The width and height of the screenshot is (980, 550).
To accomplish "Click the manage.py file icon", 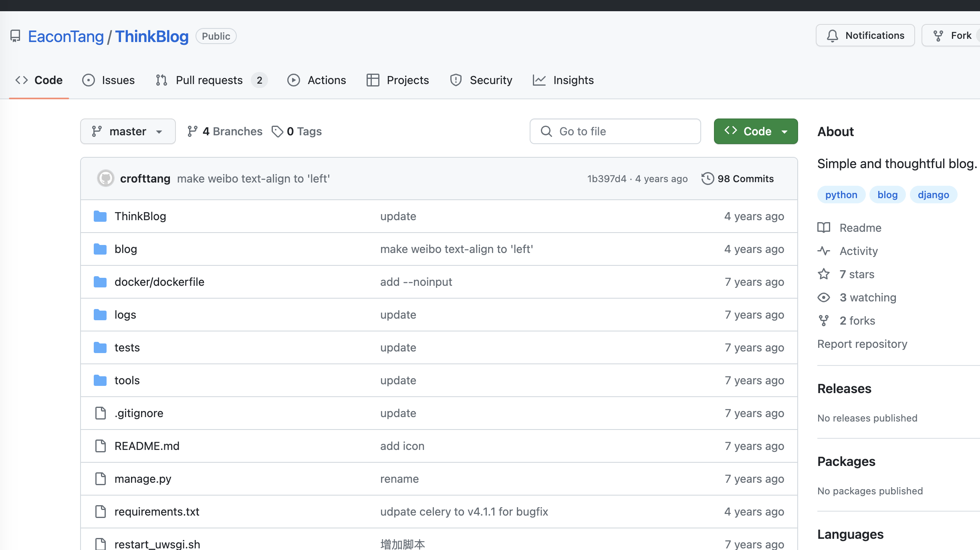I will [101, 479].
